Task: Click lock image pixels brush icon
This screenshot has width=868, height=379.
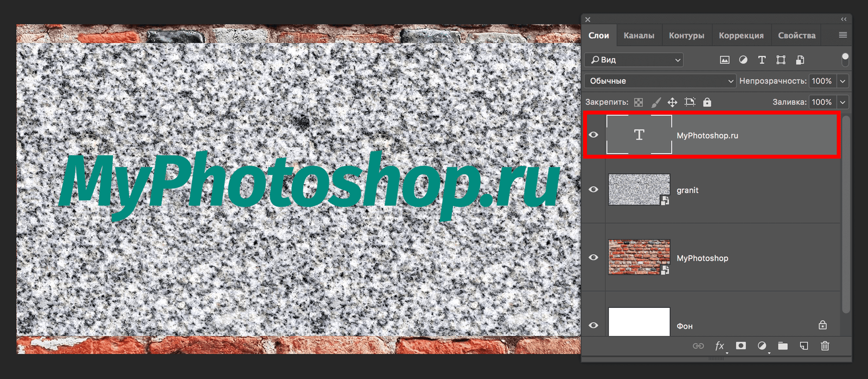Action: coord(656,102)
